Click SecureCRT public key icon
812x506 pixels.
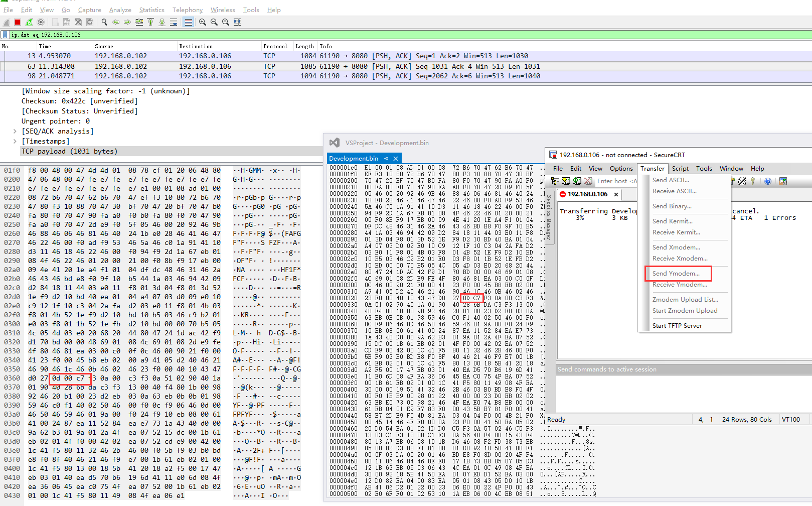point(753,181)
